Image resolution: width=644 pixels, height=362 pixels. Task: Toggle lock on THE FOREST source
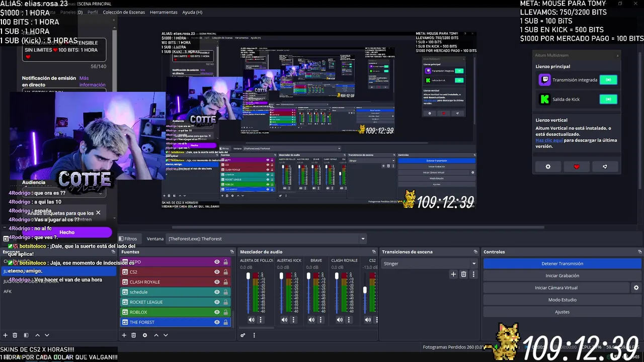click(x=225, y=322)
